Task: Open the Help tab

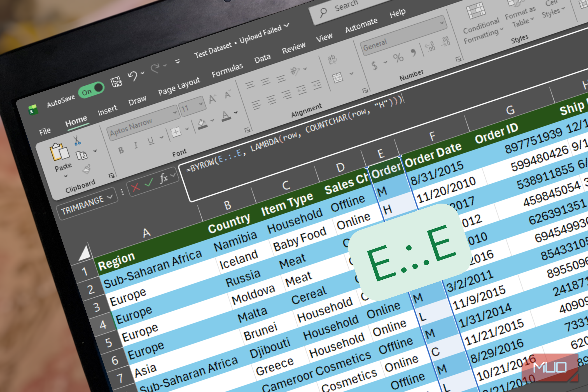Action: click(x=397, y=13)
